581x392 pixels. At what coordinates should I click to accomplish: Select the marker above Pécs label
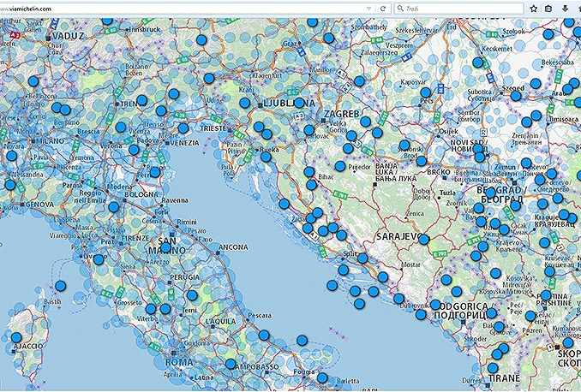click(x=425, y=92)
